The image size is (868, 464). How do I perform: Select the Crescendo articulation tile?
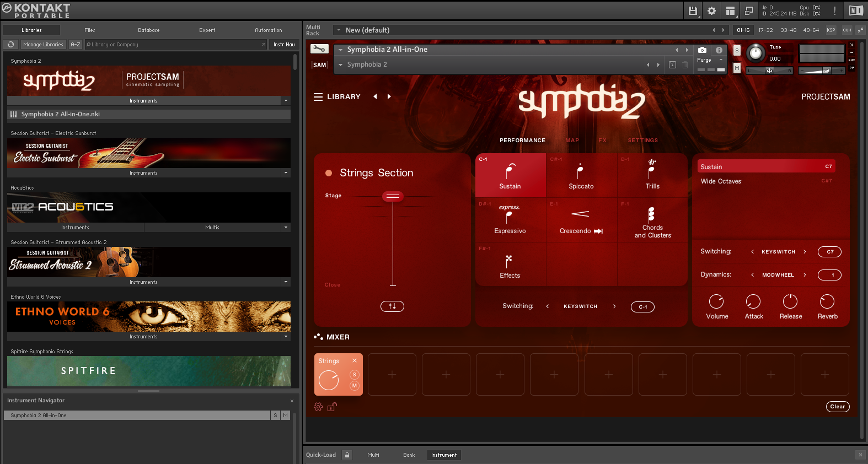(x=581, y=220)
